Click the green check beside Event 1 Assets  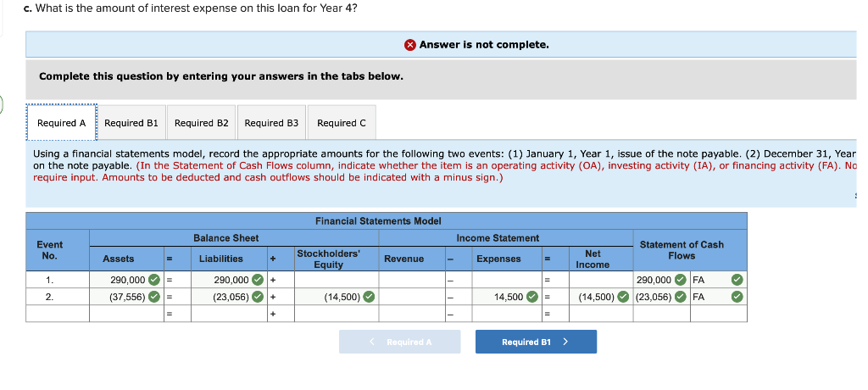click(x=154, y=280)
